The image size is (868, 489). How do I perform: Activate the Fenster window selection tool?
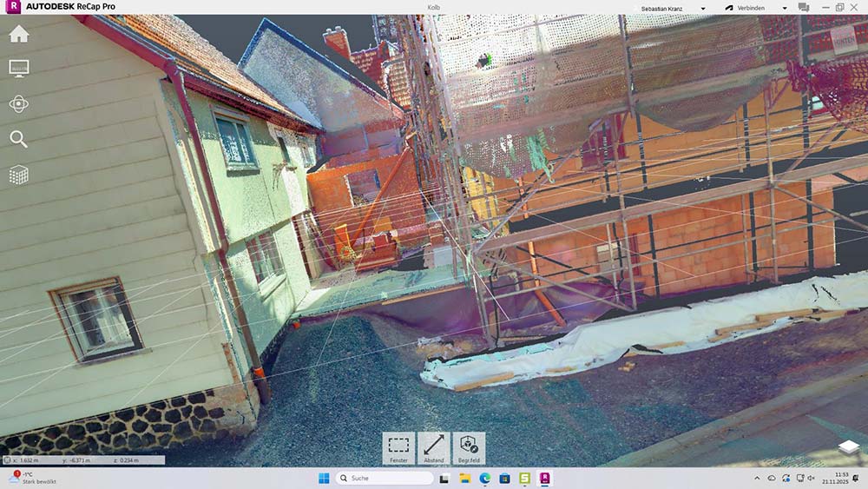398,447
